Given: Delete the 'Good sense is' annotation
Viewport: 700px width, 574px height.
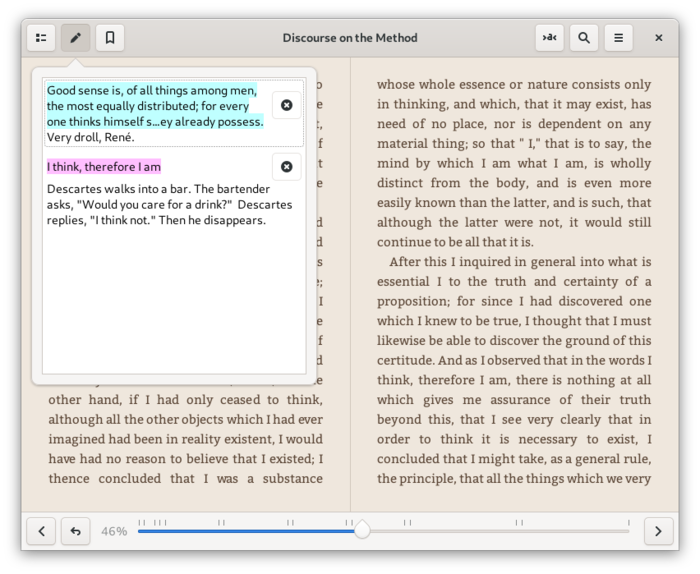Looking at the screenshot, I should 287,105.
